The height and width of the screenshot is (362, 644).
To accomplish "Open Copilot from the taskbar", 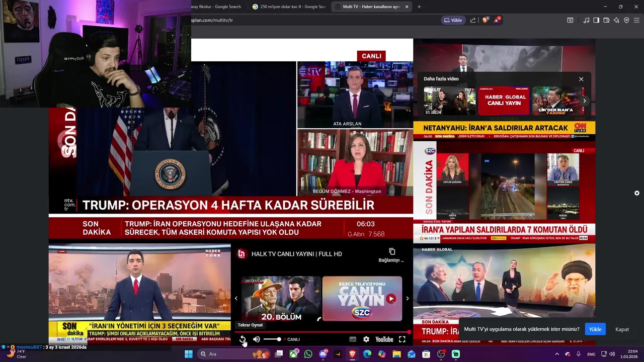I will pos(382,354).
